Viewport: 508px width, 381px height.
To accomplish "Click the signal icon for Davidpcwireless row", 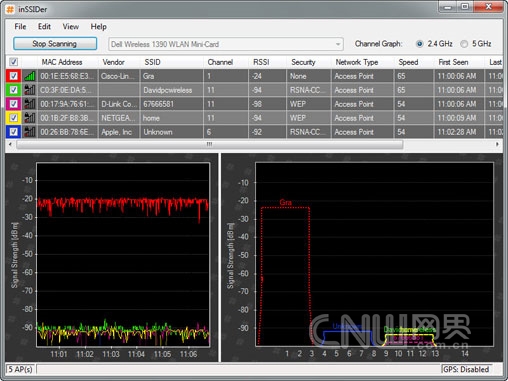I will (30, 90).
